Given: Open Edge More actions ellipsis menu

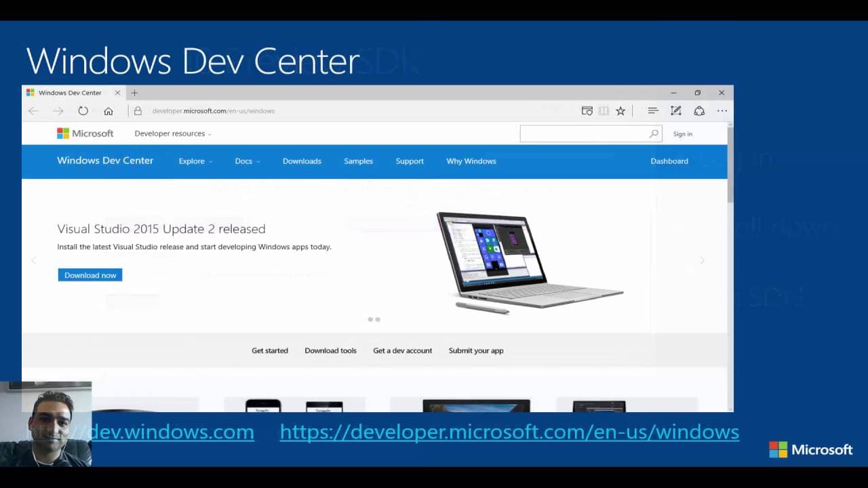Looking at the screenshot, I should (x=722, y=111).
